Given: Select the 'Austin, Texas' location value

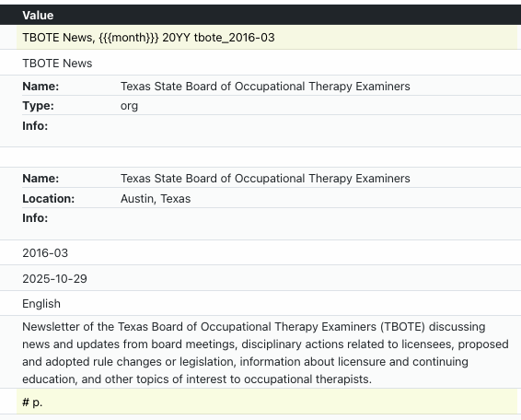Looking at the screenshot, I should pyautogui.click(x=156, y=199).
